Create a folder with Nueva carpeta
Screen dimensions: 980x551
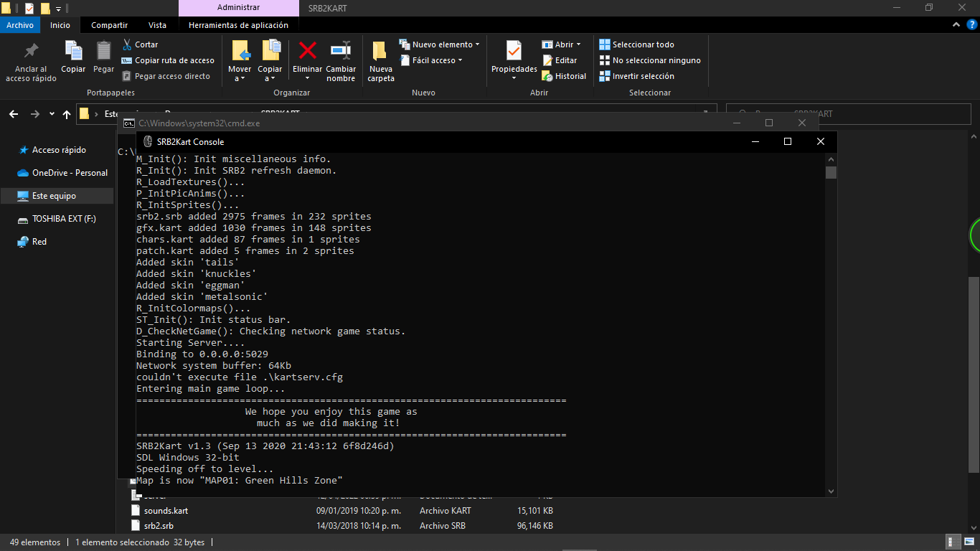pos(381,61)
